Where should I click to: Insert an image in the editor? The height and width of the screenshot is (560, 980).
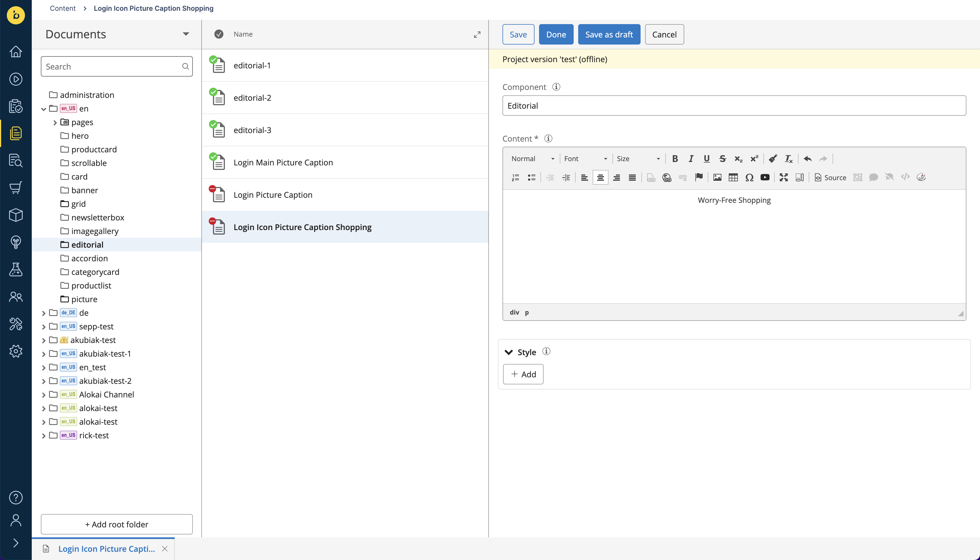click(x=717, y=177)
